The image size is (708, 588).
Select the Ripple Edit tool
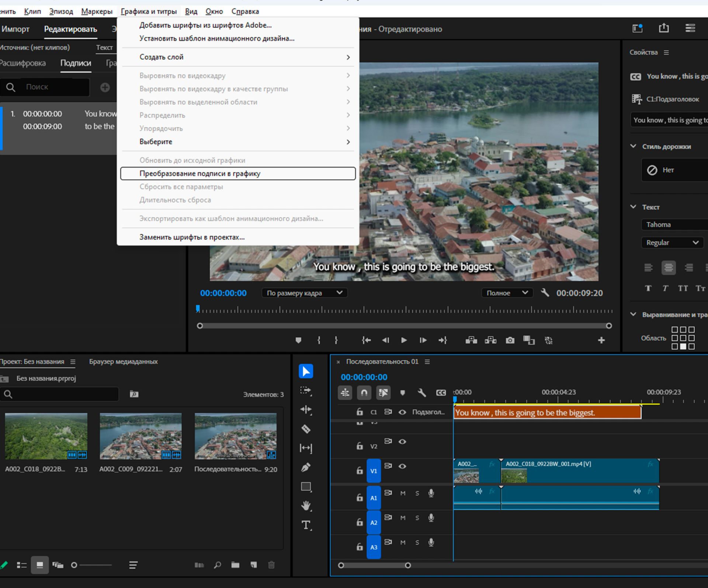306,410
